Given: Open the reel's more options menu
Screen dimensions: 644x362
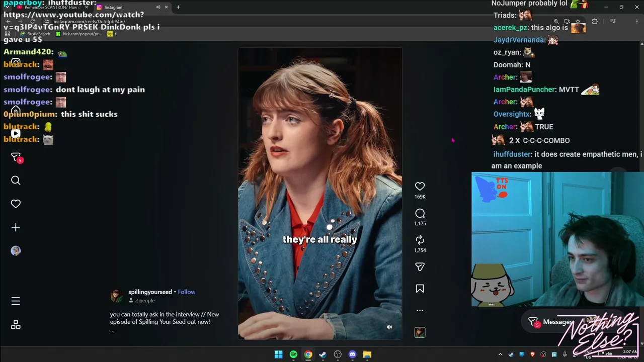Looking at the screenshot, I should (x=420, y=310).
